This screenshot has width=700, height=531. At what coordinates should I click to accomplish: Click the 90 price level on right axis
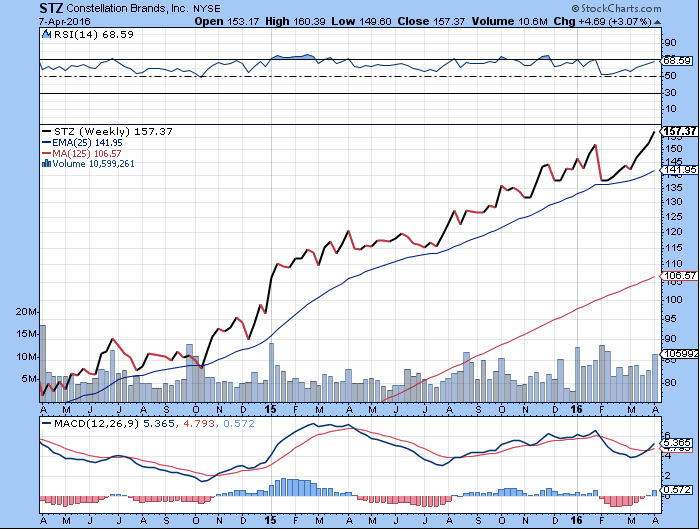(x=671, y=339)
